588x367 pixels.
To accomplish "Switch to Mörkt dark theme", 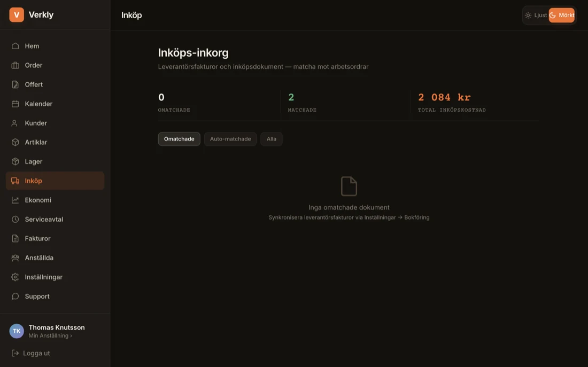I will [x=562, y=15].
